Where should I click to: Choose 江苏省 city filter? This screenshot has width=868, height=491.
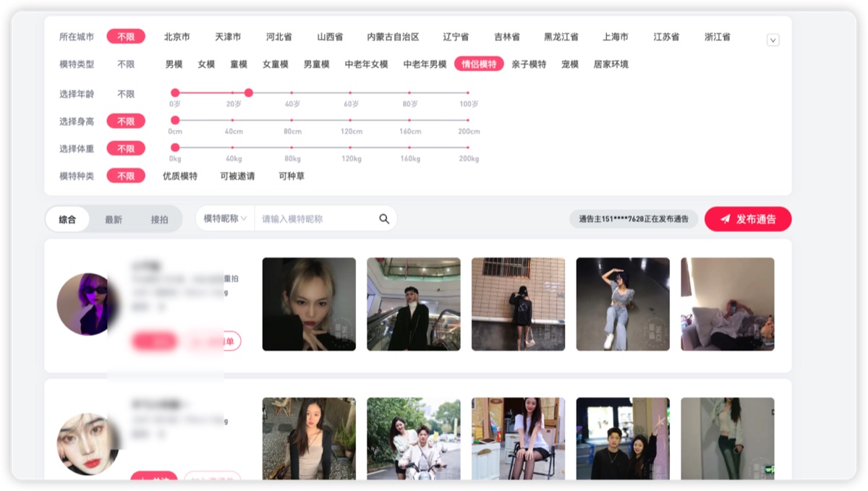coord(666,36)
